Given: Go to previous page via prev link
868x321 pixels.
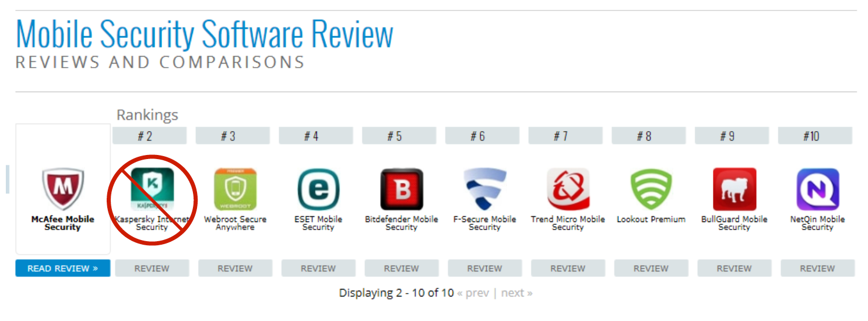Looking at the screenshot, I should [473, 293].
